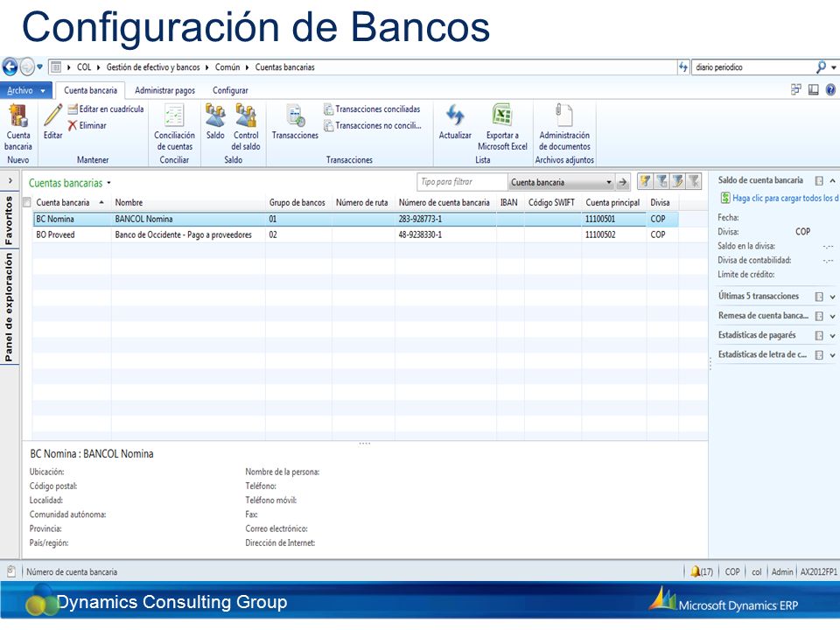The width and height of the screenshot is (840, 630).
Task: Toggle the select-all checkbox in grid header
Action: click(27, 202)
